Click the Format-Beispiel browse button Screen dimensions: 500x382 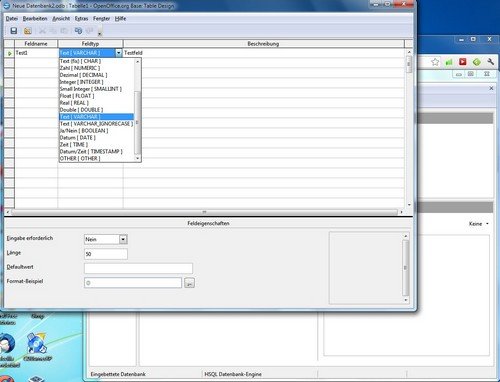click(189, 283)
